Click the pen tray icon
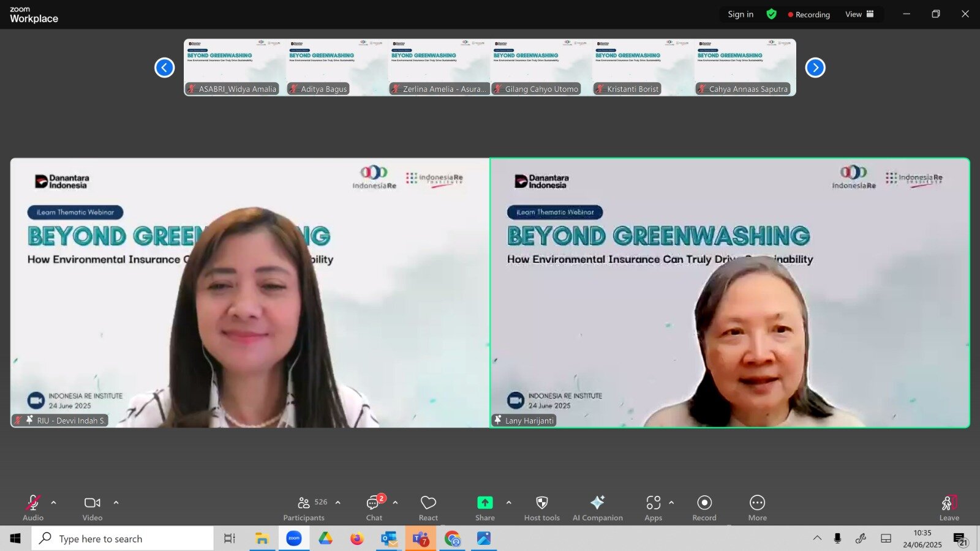Image resolution: width=980 pixels, height=551 pixels. click(x=861, y=538)
